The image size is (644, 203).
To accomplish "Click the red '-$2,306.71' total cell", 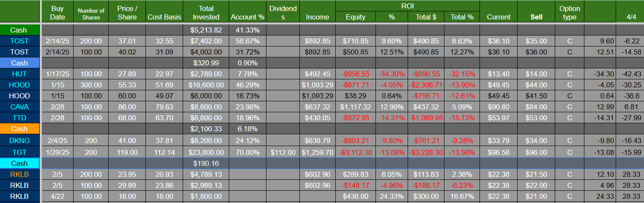I will (426, 85).
